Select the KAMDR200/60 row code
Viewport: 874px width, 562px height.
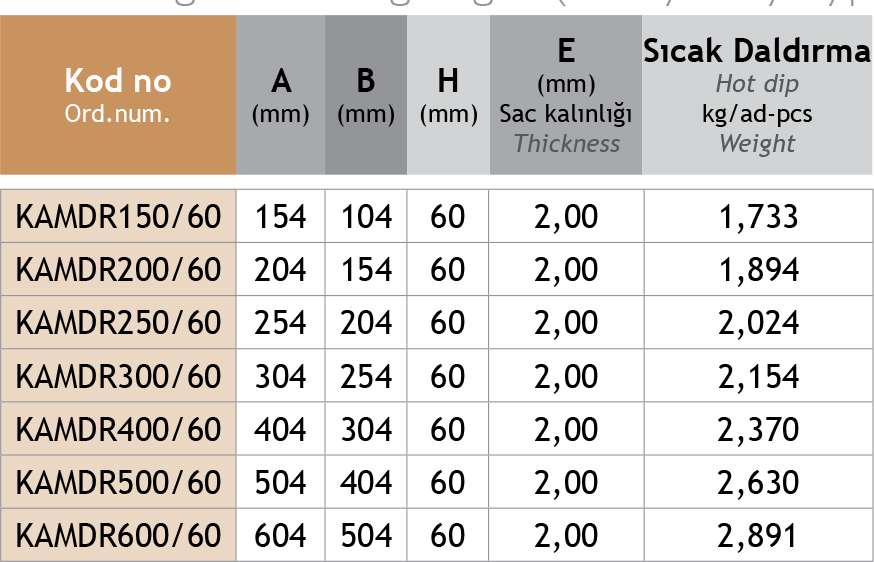(x=118, y=269)
